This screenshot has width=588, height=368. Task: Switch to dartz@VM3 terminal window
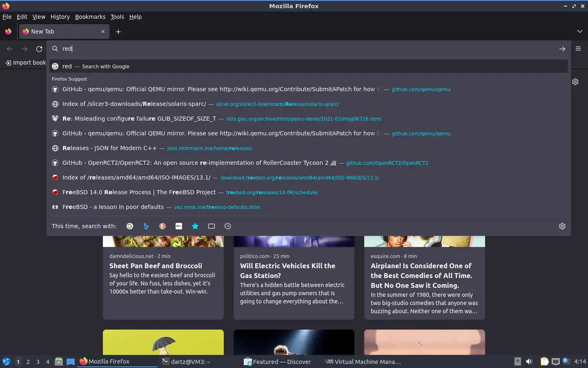pyautogui.click(x=198, y=361)
